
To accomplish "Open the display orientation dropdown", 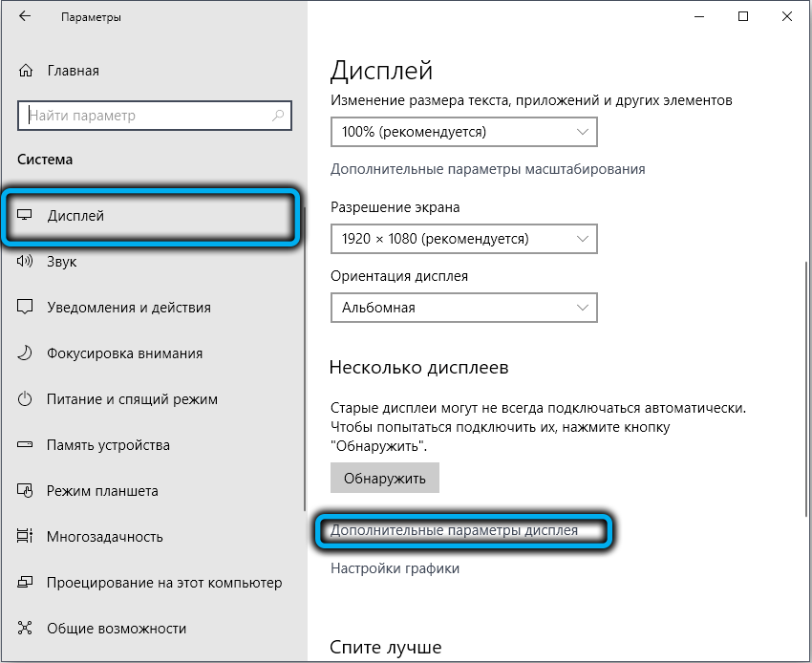I will click(463, 308).
